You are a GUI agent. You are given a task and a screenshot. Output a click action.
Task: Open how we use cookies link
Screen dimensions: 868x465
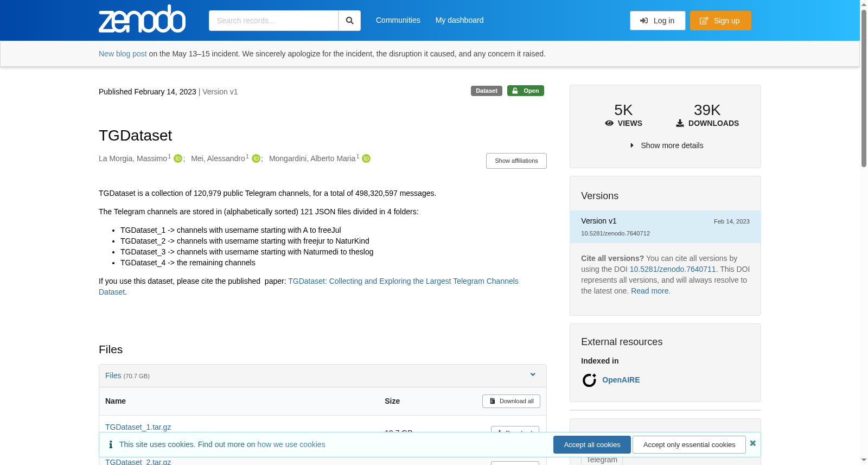[x=291, y=444]
